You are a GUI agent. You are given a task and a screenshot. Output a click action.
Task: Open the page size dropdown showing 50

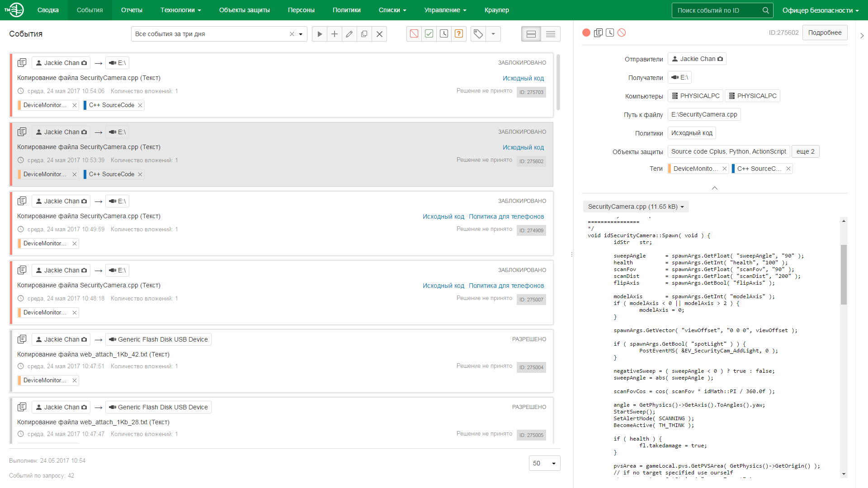coord(544,463)
